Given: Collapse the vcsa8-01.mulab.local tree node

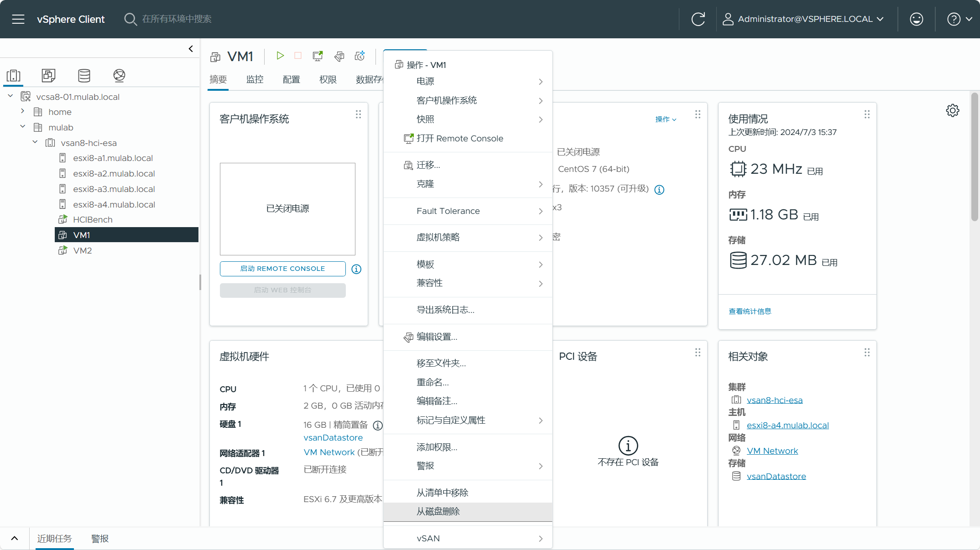Looking at the screenshot, I should click(10, 96).
